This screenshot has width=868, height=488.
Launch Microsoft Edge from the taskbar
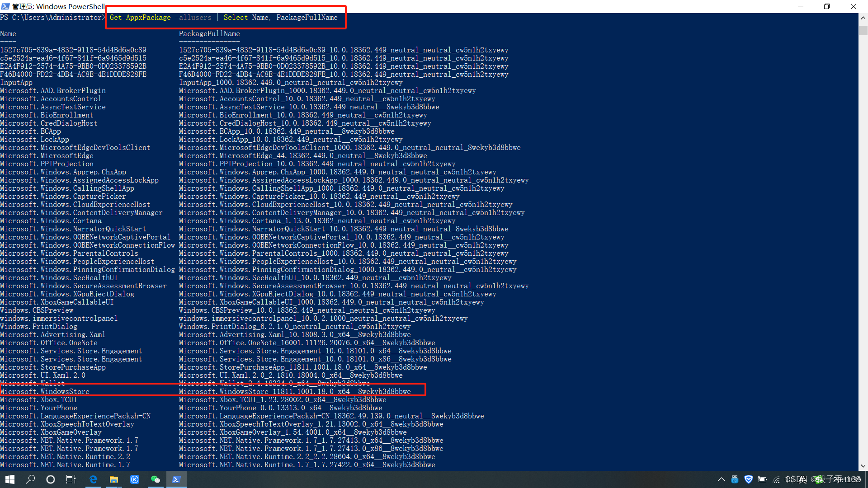93,479
